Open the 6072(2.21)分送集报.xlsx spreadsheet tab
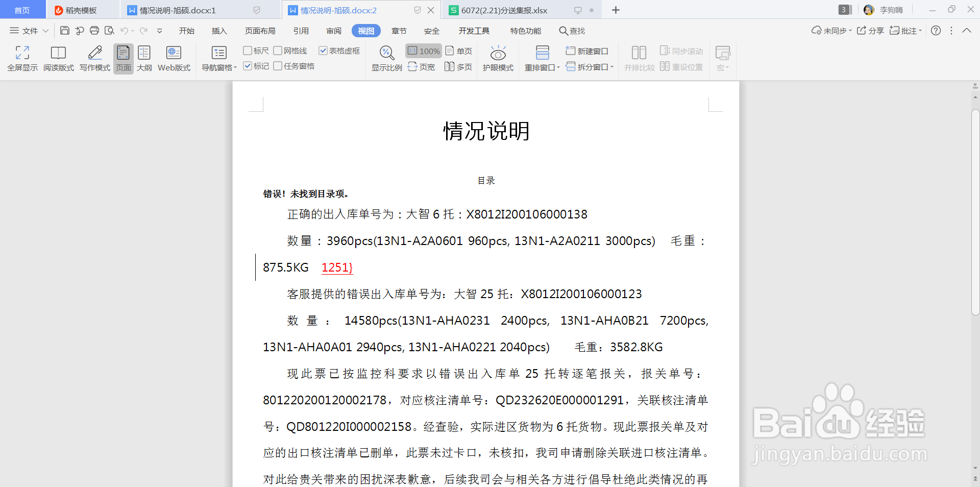Screen dimensions: 980x487 tap(504, 10)
